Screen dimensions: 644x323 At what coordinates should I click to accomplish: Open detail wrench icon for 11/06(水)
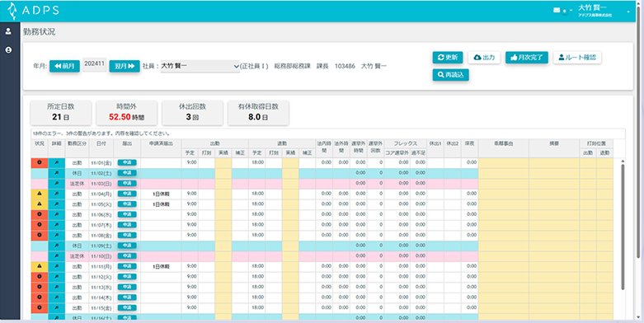click(x=56, y=215)
